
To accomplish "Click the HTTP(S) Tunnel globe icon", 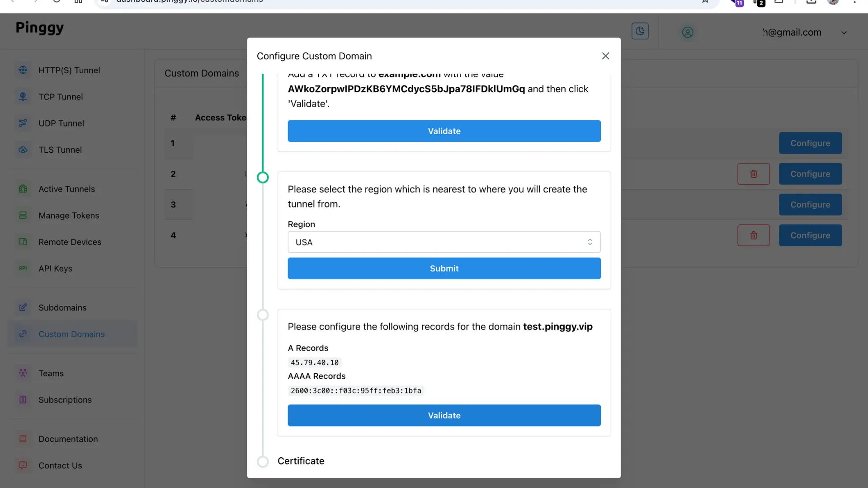I will coord(23,70).
